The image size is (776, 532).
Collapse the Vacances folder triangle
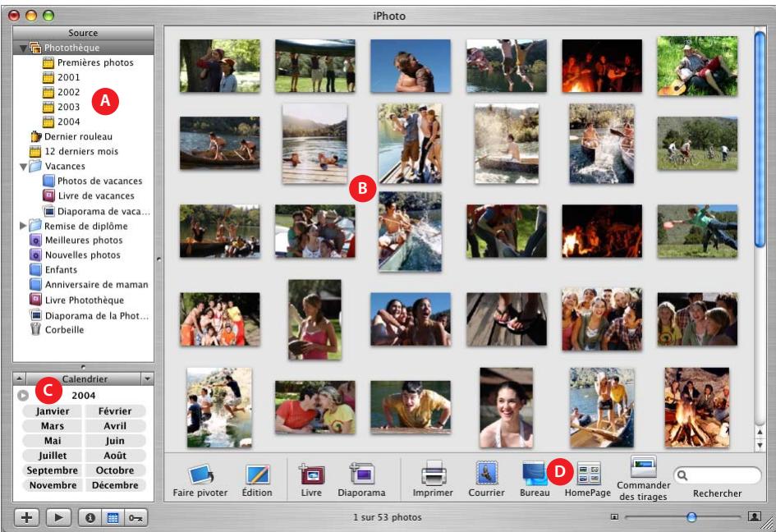click(23, 167)
